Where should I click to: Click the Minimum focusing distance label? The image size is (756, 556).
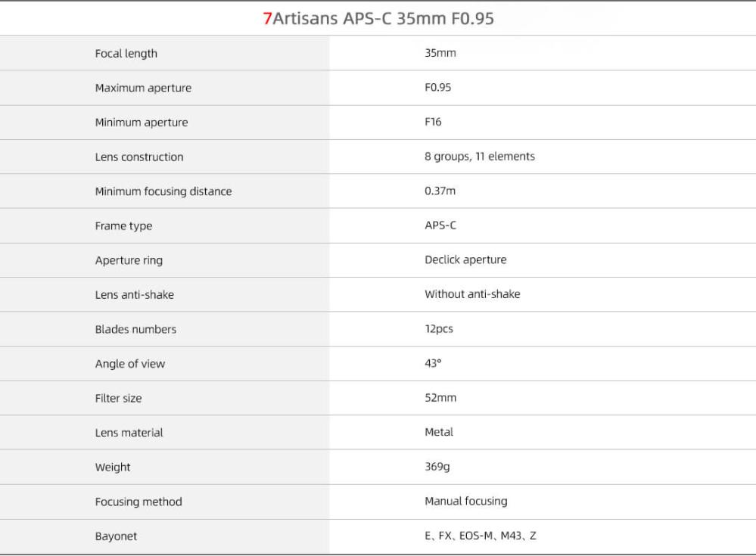[x=163, y=191]
